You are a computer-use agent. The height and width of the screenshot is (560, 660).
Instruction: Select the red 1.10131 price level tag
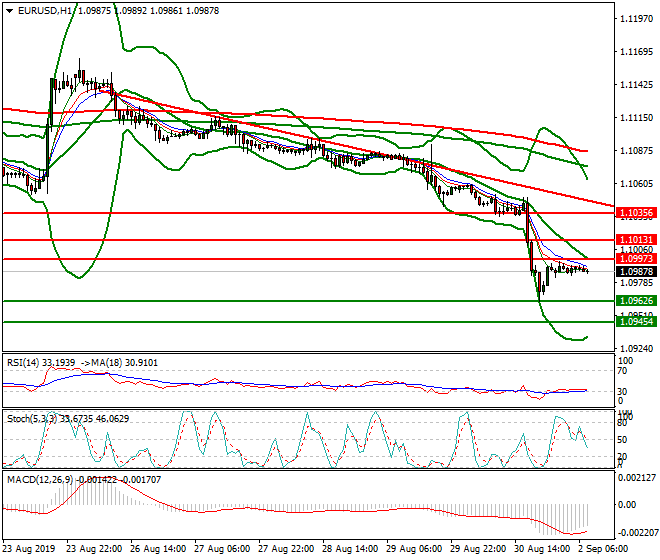[634, 240]
